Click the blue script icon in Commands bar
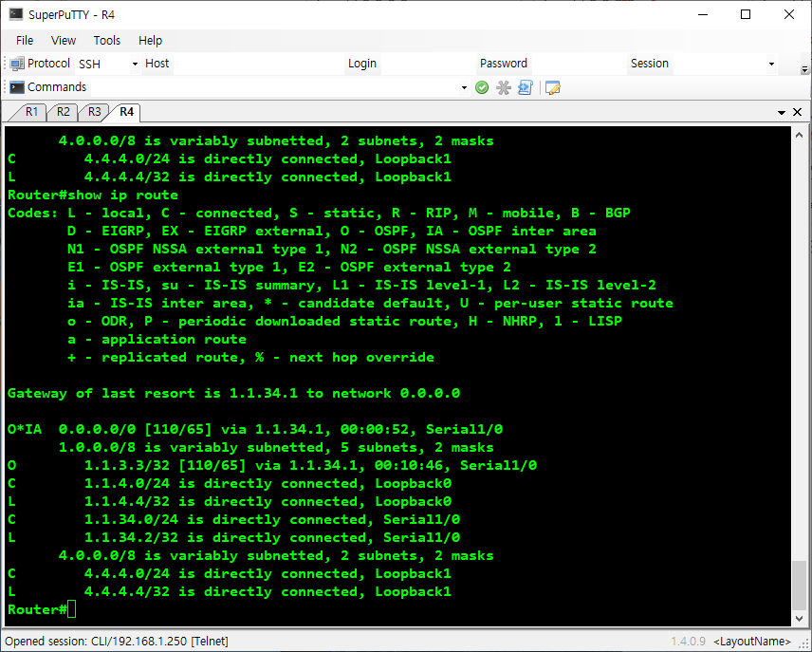 click(526, 87)
